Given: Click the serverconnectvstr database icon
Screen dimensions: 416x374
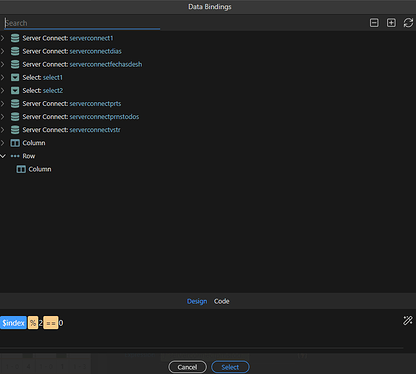Looking at the screenshot, I should [x=15, y=129].
